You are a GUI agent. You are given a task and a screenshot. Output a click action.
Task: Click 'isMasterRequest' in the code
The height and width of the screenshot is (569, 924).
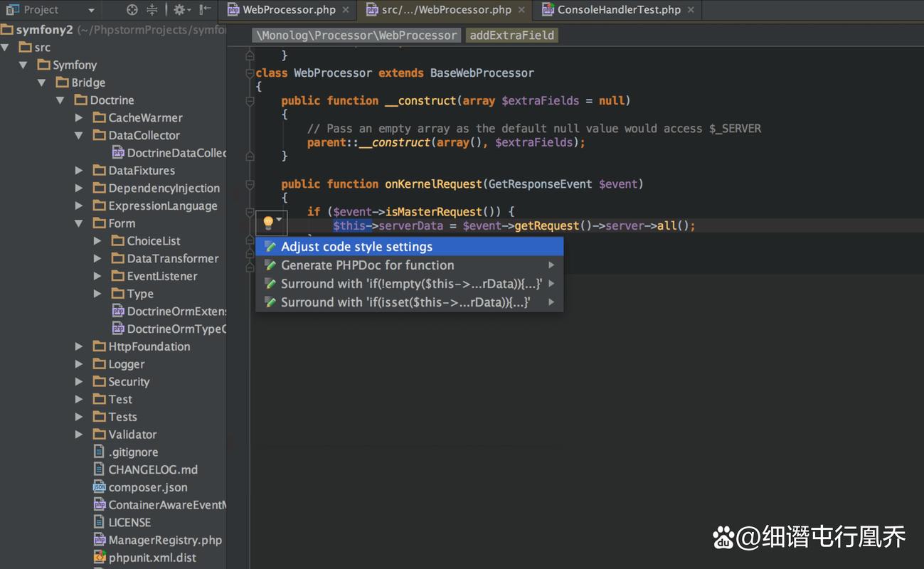point(435,212)
